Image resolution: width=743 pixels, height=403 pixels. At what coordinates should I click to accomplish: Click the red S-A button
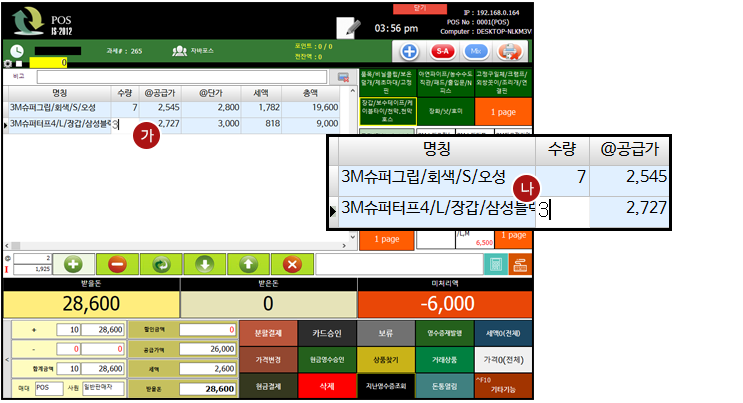pyautogui.click(x=443, y=51)
